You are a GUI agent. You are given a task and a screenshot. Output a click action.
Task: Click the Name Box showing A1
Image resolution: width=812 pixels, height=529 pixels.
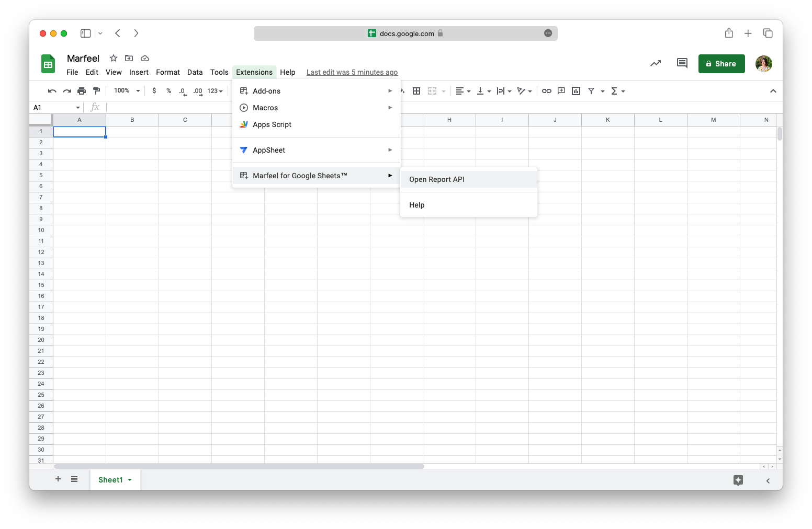(x=52, y=107)
